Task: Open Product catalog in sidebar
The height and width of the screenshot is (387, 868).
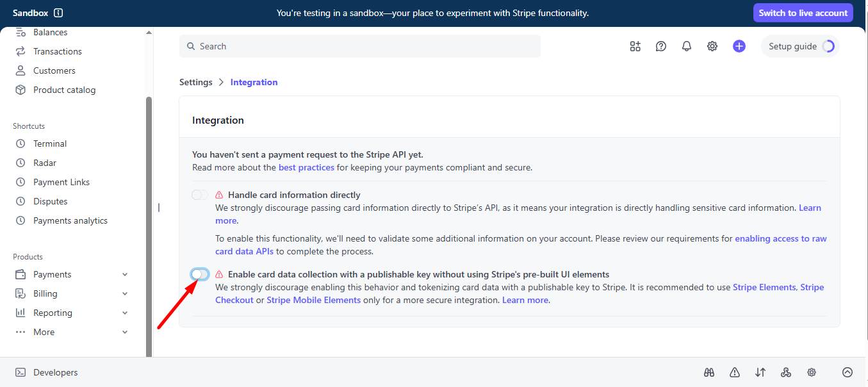Action: 64,90
